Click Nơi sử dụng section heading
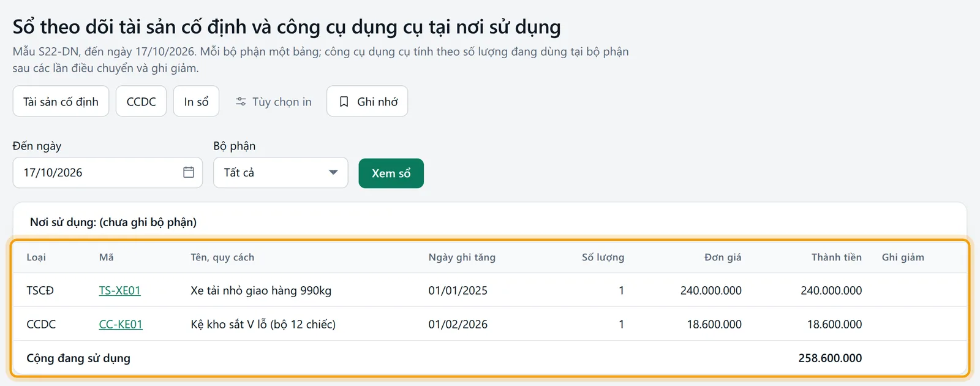Viewport: 980px width, 386px height. pos(113,222)
